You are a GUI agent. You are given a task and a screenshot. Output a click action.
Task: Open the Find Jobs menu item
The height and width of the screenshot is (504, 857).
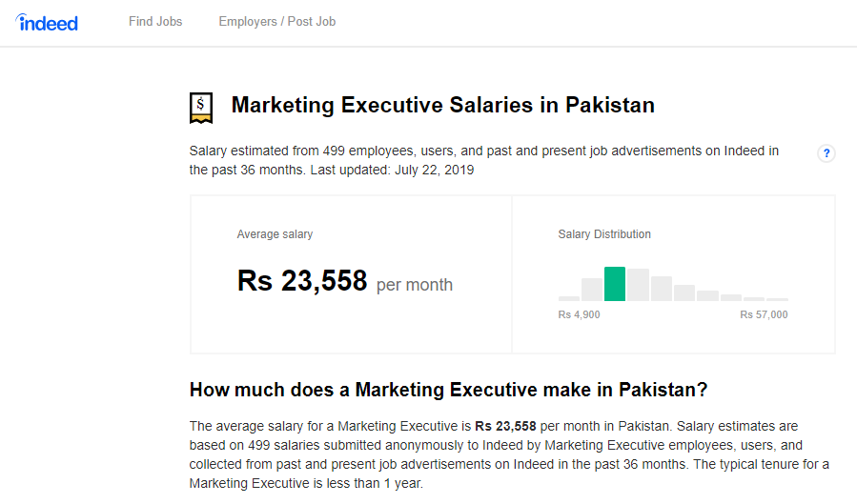click(x=155, y=21)
